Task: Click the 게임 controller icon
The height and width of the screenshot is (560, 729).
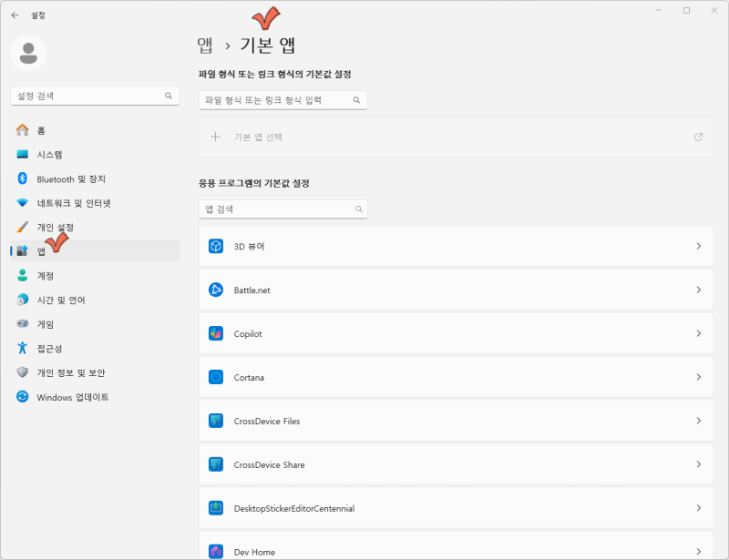Action: click(22, 323)
